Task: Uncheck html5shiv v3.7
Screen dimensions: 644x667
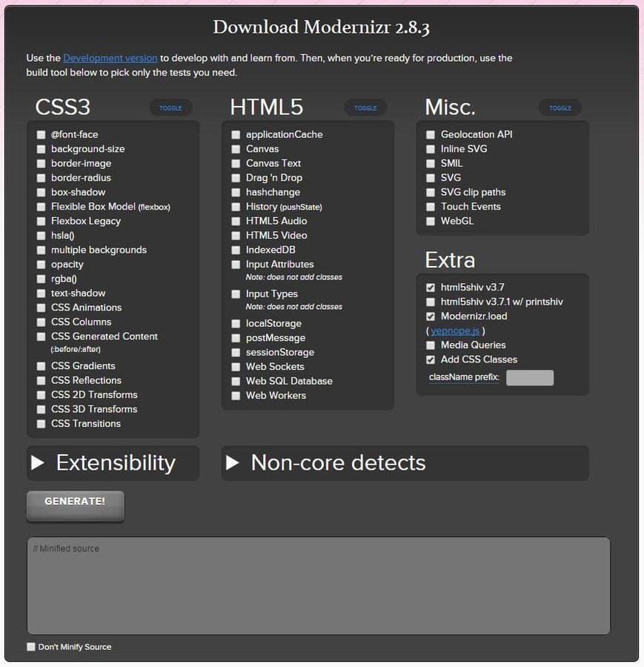Action: coord(431,288)
